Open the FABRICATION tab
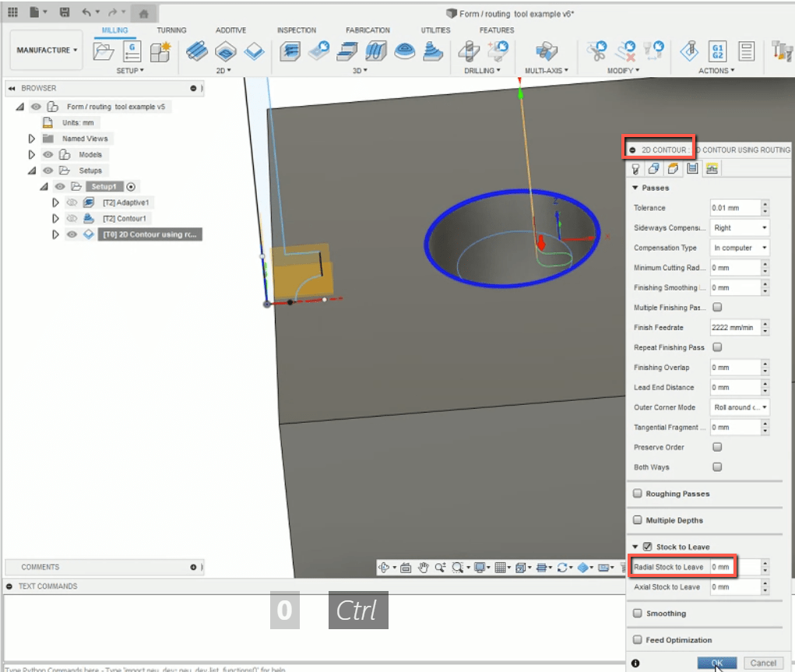Screen dimensions: 795x672 368,30
